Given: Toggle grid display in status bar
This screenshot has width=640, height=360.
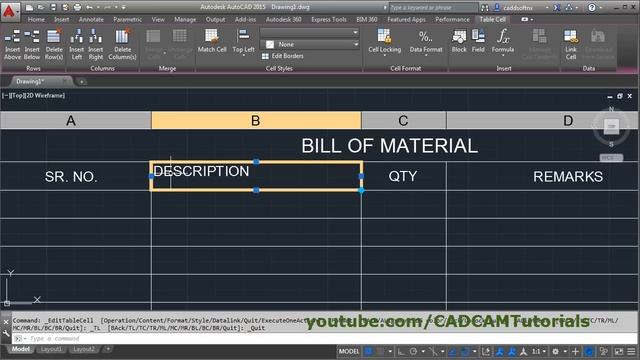Looking at the screenshot, I should 369,351.
